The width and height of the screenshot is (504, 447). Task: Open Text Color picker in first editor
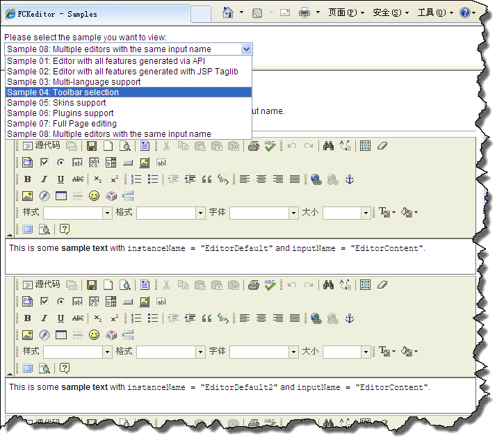point(387,213)
